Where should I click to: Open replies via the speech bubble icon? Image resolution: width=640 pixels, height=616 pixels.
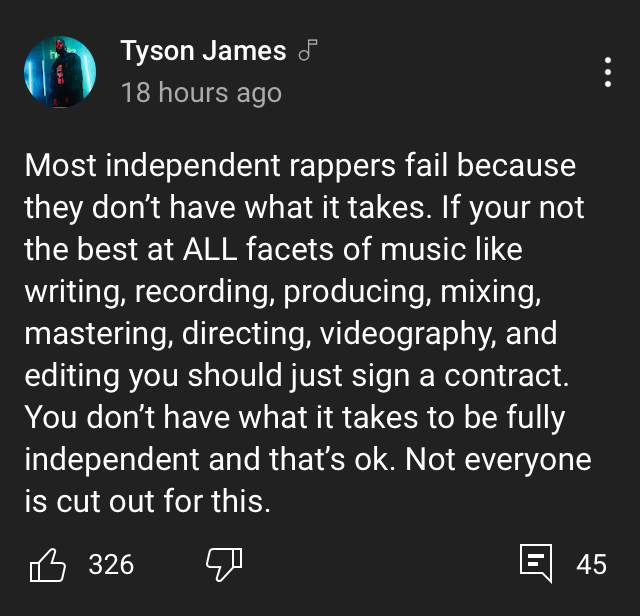[x=536, y=563]
